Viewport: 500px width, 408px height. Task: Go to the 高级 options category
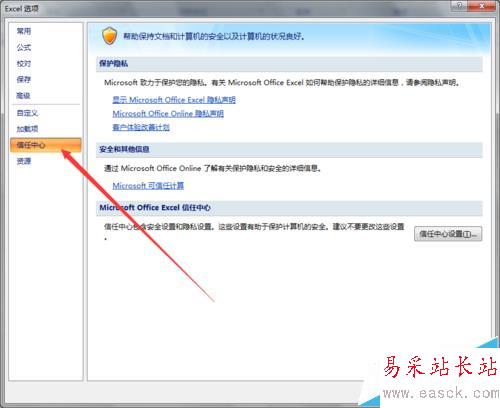pyautogui.click(x=24, y=96)
